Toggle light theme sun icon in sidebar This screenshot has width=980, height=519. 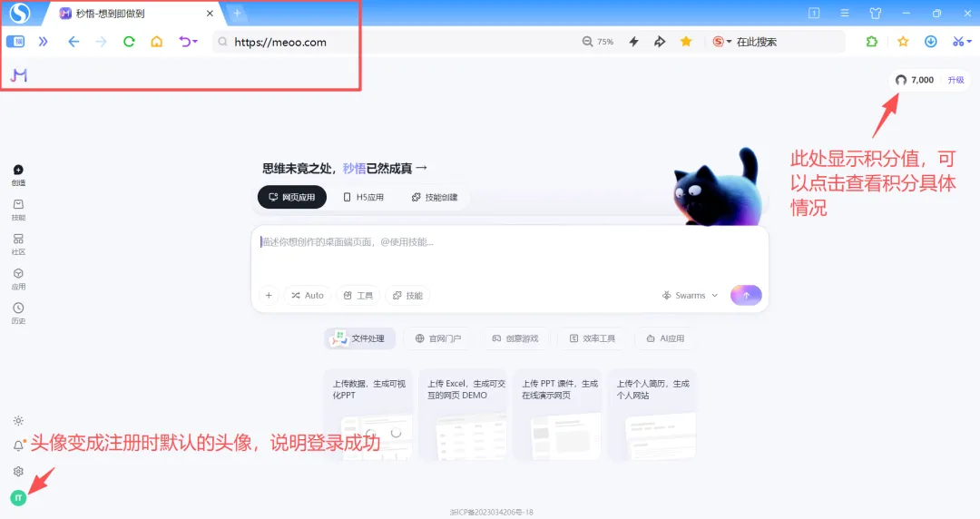click(x=18, y=421)
